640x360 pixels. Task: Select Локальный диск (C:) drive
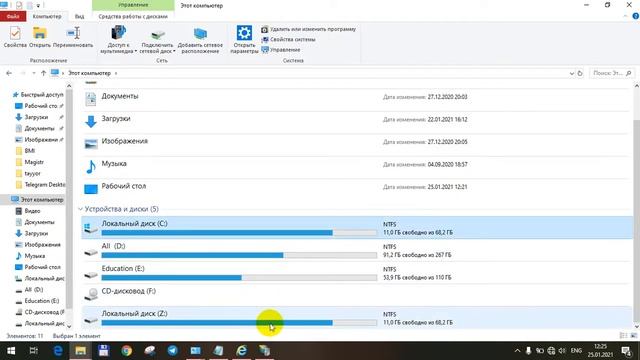pos(357,228)
